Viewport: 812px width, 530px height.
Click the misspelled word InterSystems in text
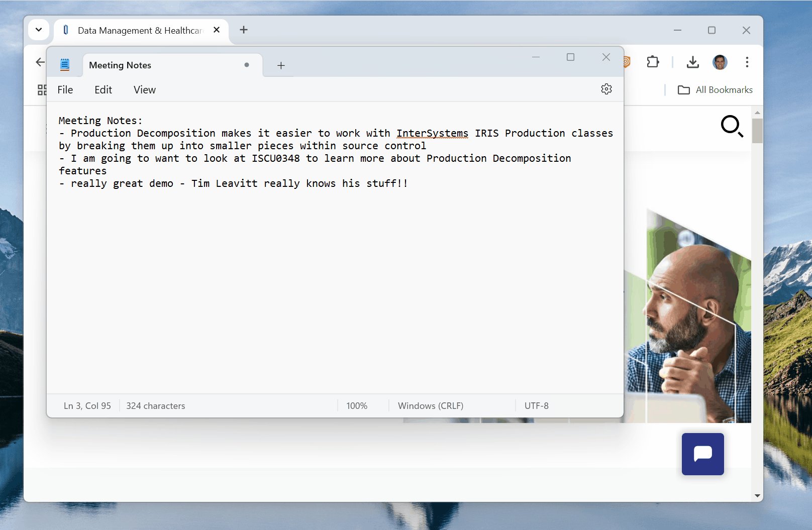432,133
